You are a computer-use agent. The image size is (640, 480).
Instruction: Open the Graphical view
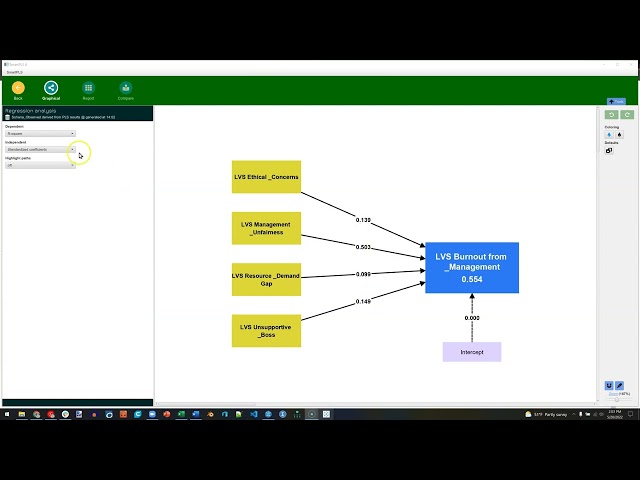[51, 88]
